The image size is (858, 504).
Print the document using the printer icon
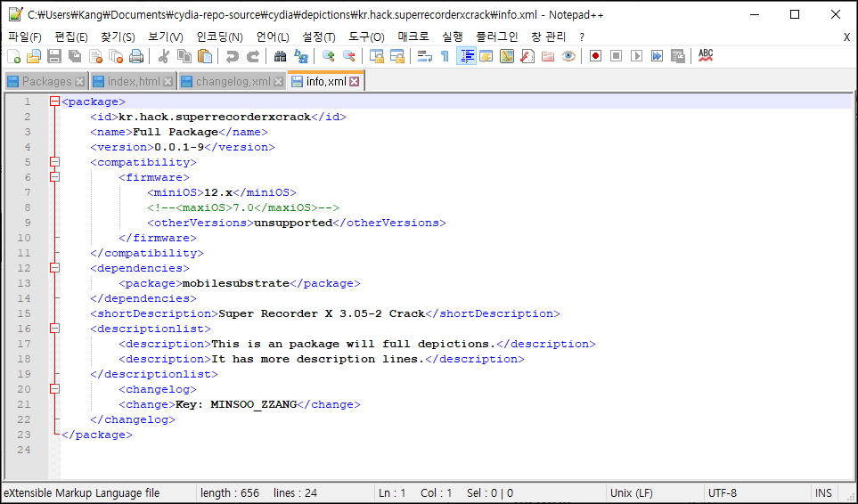coord(135,56)
